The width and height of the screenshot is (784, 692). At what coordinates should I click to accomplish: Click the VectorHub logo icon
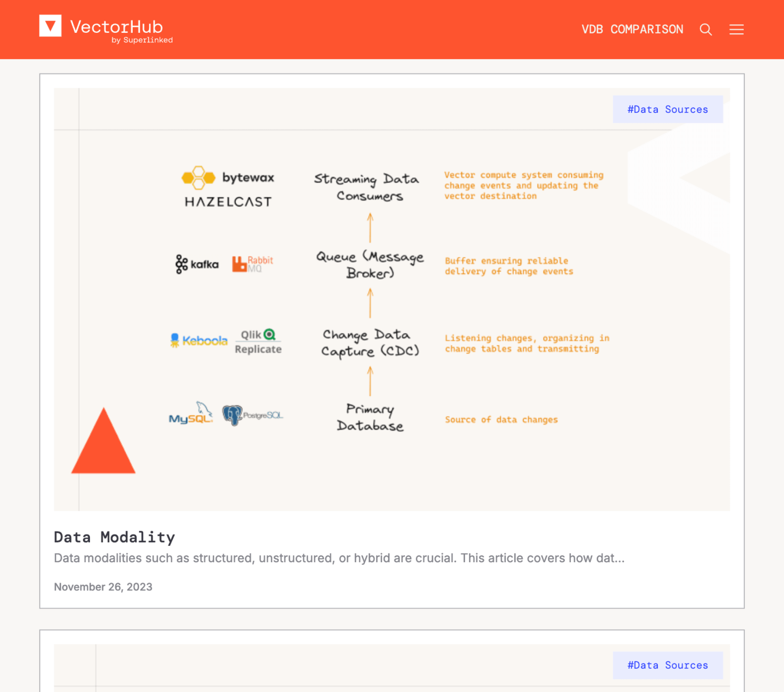tap(50, 26)
